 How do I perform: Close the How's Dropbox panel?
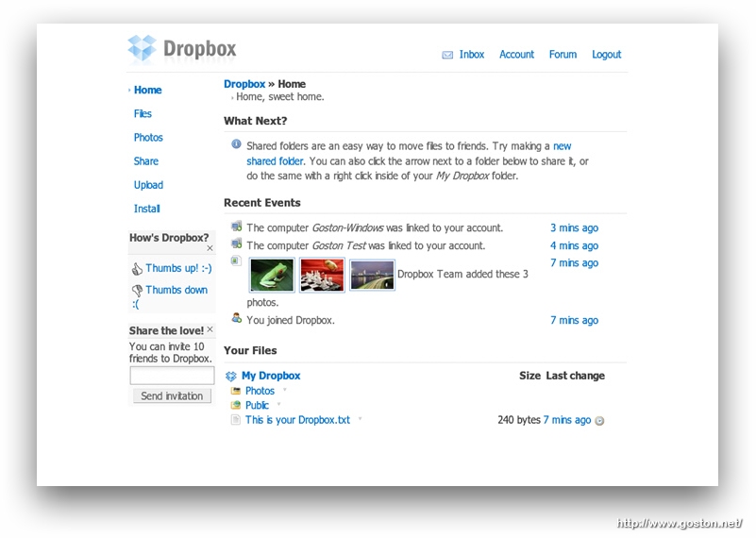pyautogui.click(x=210, y=248)
